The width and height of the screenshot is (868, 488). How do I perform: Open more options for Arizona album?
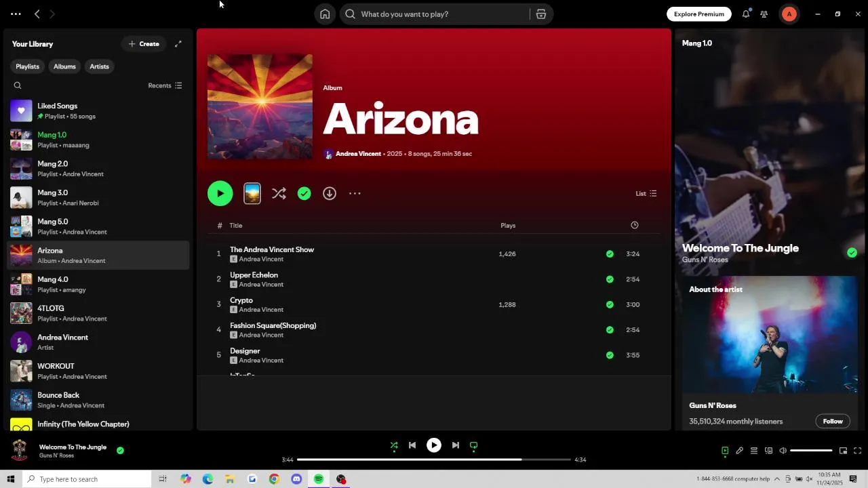pos(355,194)
